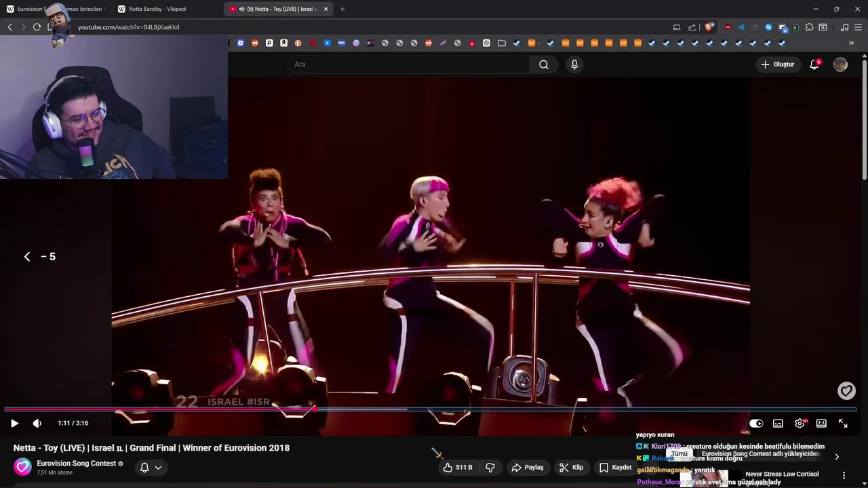The height and width of the screenshot is (488, 868).
Task: Resume the video with the play button
Action: click(14, 423)
